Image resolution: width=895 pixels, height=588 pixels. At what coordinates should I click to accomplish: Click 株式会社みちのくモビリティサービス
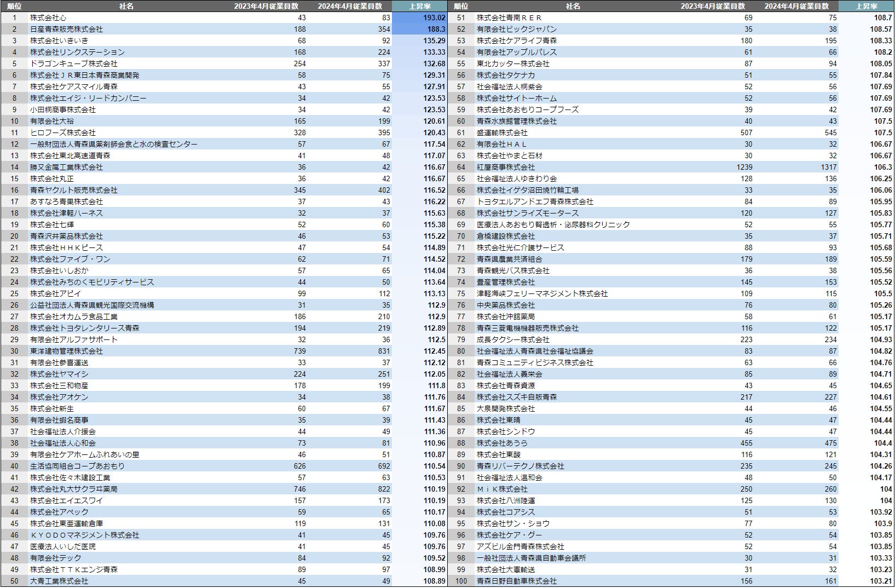[92, 282]
